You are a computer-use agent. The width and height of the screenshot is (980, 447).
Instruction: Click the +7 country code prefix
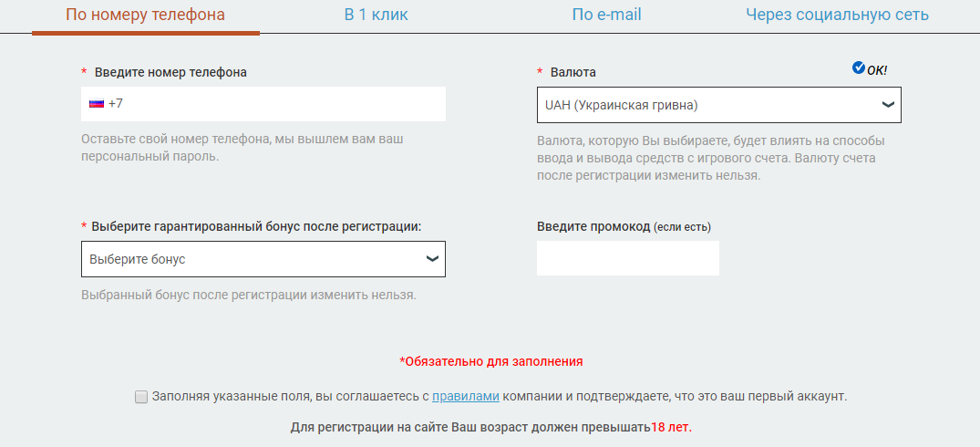(x=116, y=104)
